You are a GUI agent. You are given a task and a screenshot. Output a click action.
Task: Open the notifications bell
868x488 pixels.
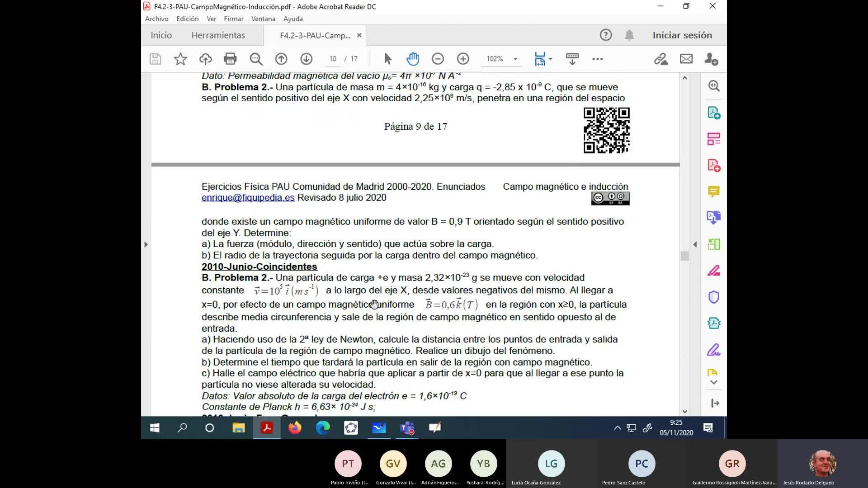coord(629,35)
